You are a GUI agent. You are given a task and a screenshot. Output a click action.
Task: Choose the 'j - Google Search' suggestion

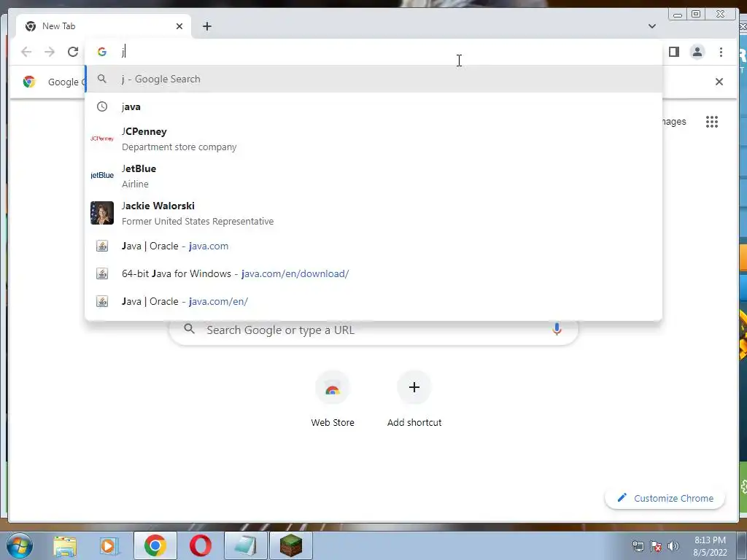pos(373,79)
